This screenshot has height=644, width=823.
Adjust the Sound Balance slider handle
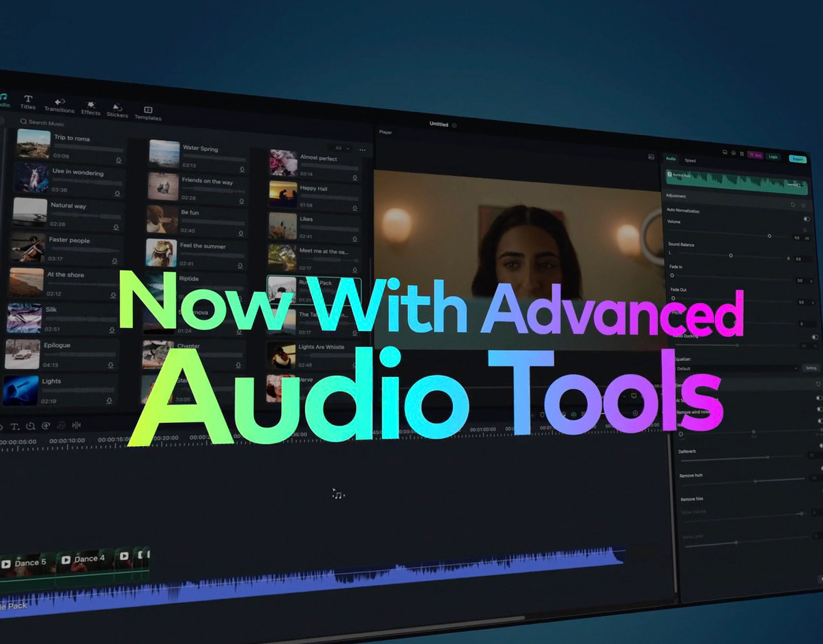click(x=730, y=256)
